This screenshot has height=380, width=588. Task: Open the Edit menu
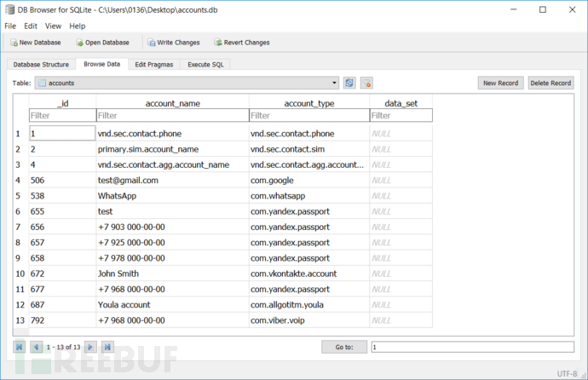pyautogui.click(x=31, y=26)
